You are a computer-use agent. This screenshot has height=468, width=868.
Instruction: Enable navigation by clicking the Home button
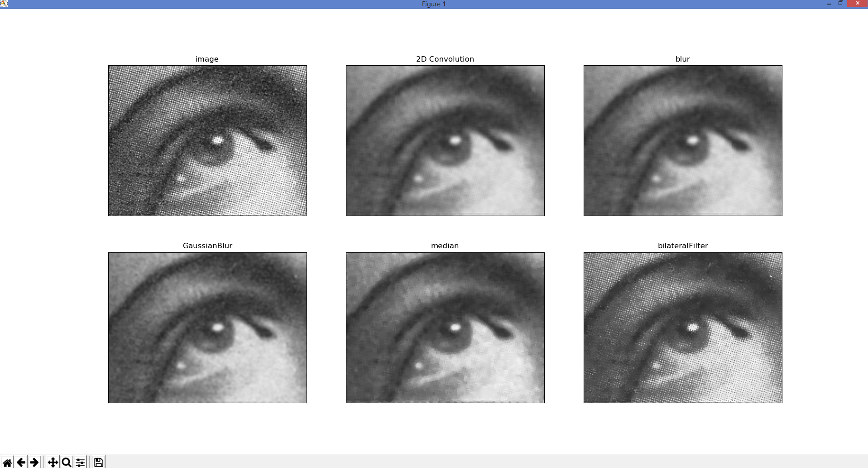(x=6, y=463)
